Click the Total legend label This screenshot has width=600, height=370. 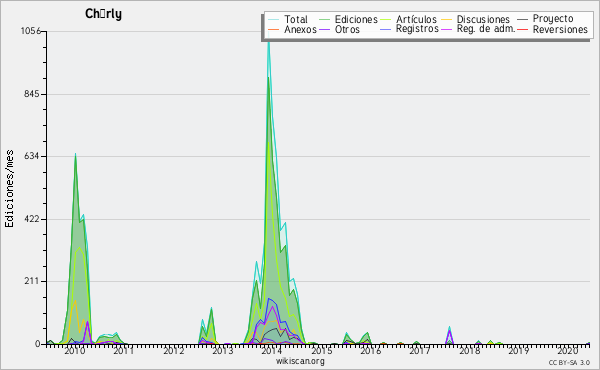click(x=296, y=19)
